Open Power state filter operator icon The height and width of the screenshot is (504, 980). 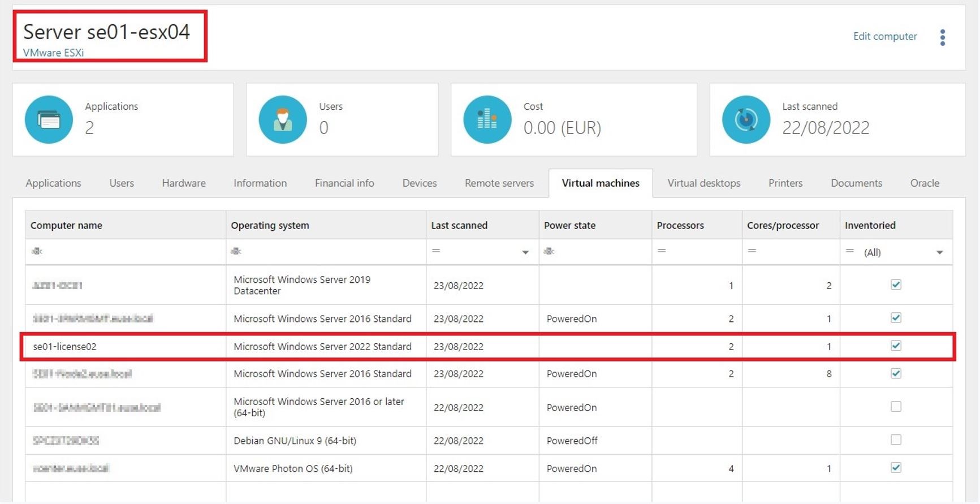tap(549, 251)
